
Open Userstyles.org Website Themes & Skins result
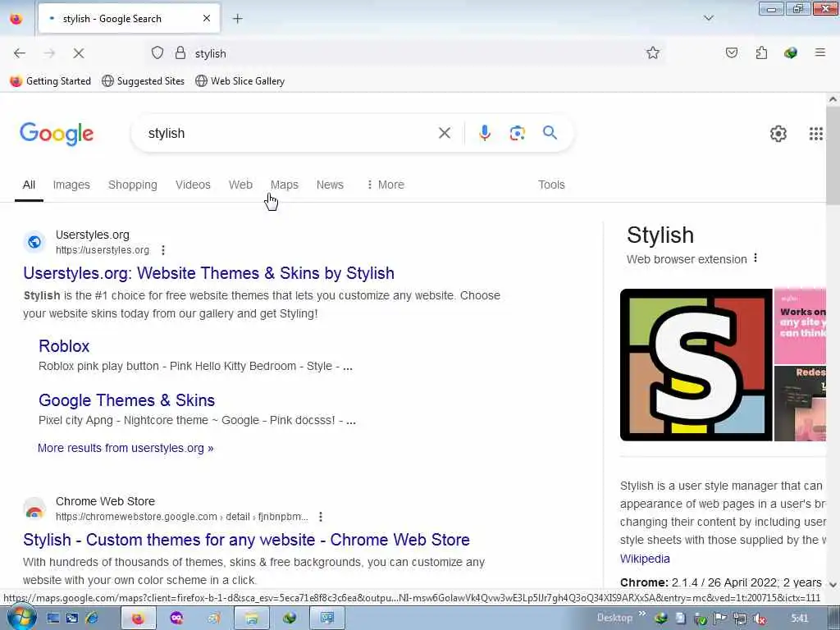(x=208, y=273)
